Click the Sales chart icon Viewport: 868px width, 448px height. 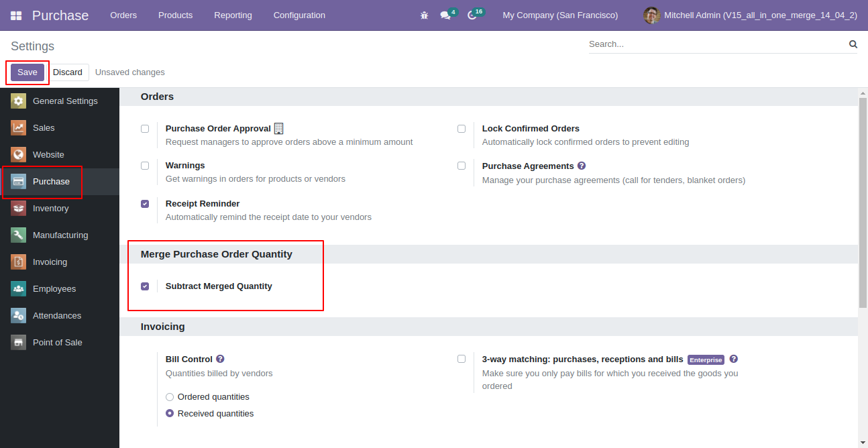(18, 128)
